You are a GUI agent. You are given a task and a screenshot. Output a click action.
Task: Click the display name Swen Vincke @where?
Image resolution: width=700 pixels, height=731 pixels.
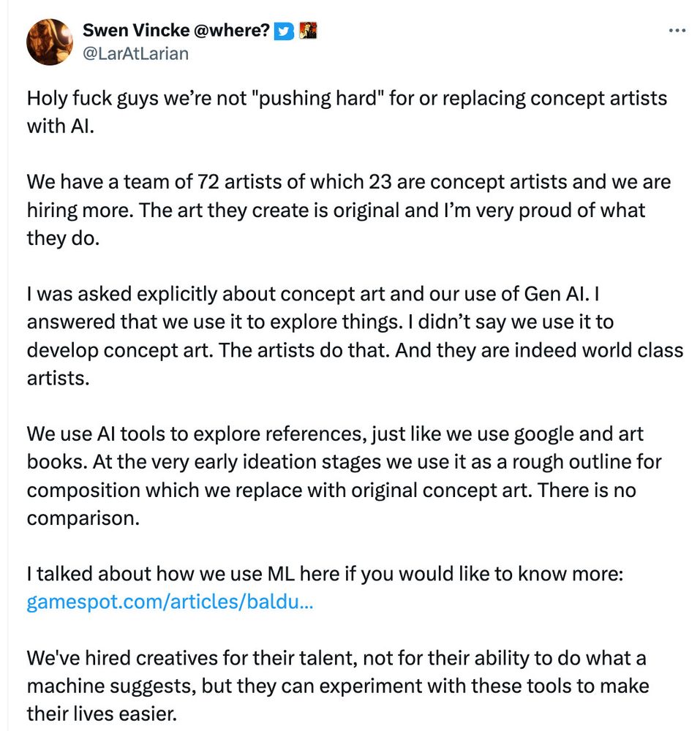click(176, 31)
